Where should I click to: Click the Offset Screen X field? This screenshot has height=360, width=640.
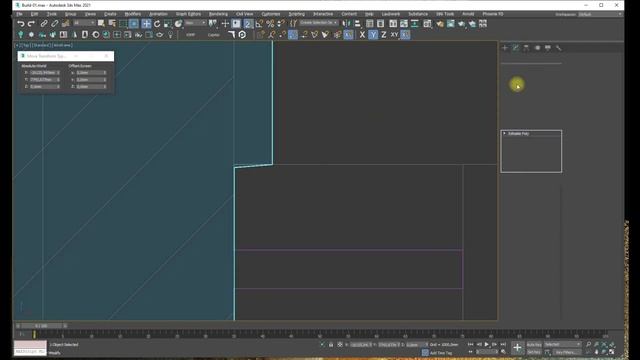coord(91,73)
